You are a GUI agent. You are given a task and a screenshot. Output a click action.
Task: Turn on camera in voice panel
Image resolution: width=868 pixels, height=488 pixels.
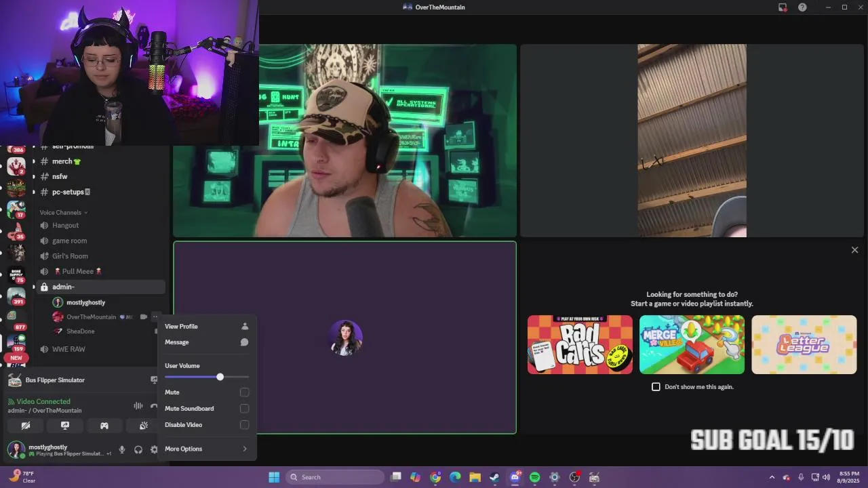[x=26, y=426]
